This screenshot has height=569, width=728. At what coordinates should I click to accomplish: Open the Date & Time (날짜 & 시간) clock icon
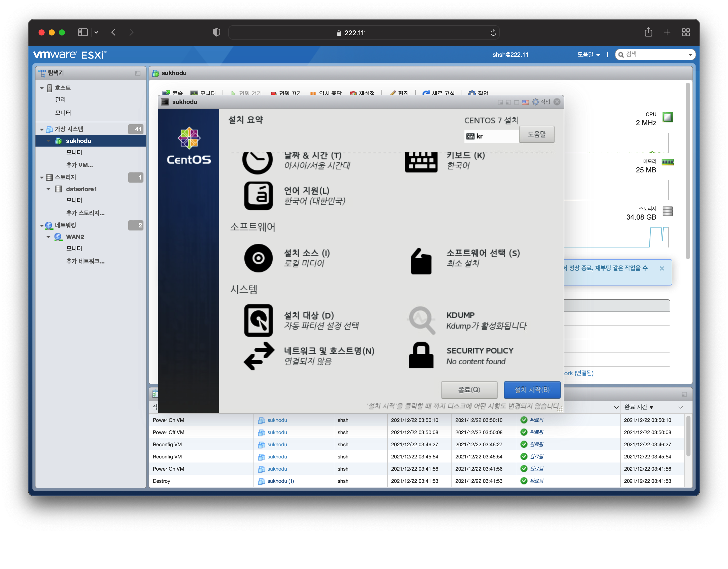(257, 162)
